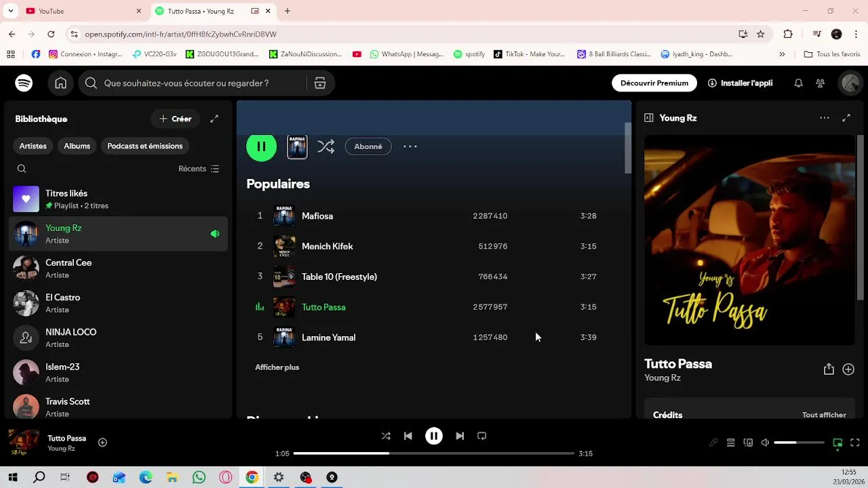Viewport: 868px width, 488px height.
Task: Open Tous les favoris bookmarks folder
Action: [x=832, y=54]
